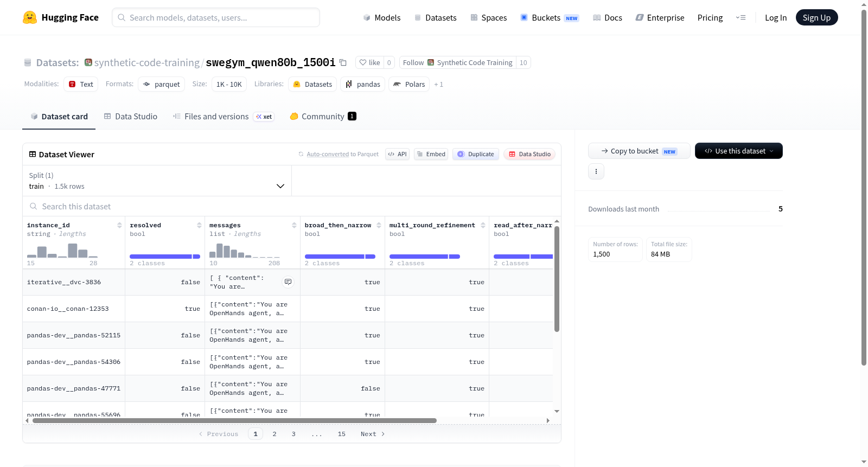Click the Sign Up button
Image resolution: width=868 pixels, height=467 pixels.
[x=816, y=17]
